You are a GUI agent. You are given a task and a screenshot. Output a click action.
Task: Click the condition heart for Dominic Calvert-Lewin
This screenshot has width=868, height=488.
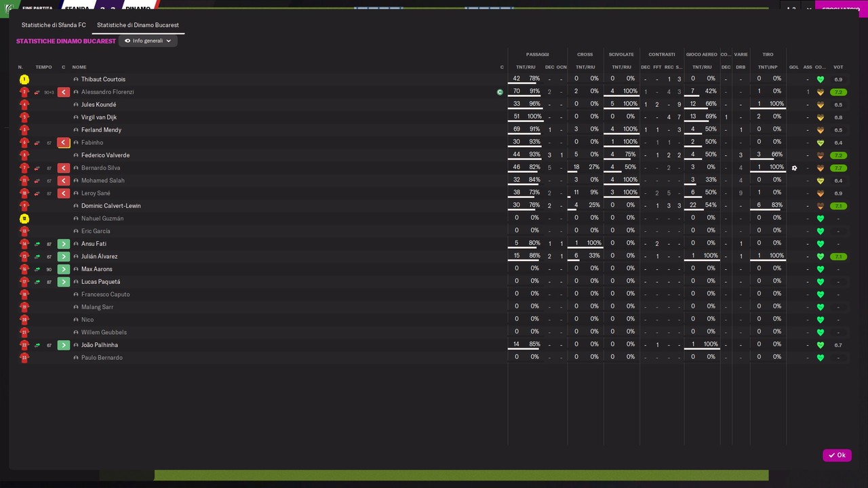820,206
